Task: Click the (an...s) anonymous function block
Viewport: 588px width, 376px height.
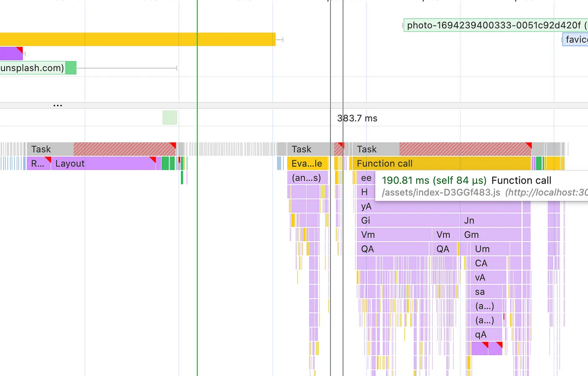Action: (x=307, y=178)
